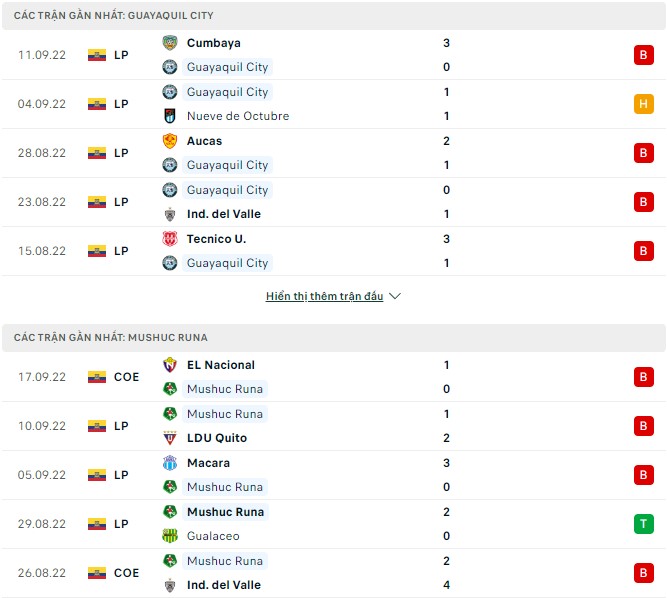Select the Ind. del Valle team name on 23.08.22
This screenshot has height=598, width=667.
[222, 214]
